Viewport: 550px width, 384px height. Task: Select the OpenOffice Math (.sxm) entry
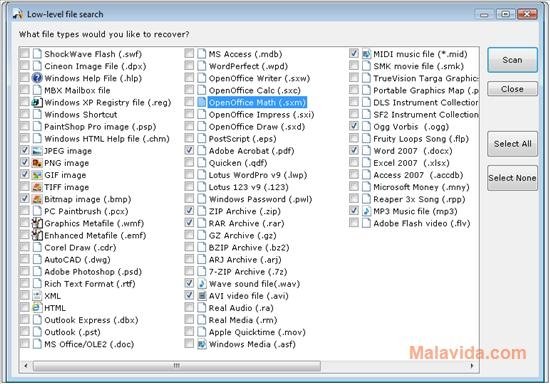coord(257,102)
